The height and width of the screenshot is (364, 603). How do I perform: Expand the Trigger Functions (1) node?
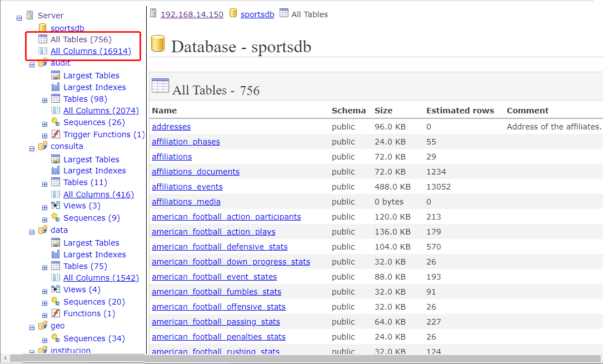pyautogui.click(x=44, y=136)
